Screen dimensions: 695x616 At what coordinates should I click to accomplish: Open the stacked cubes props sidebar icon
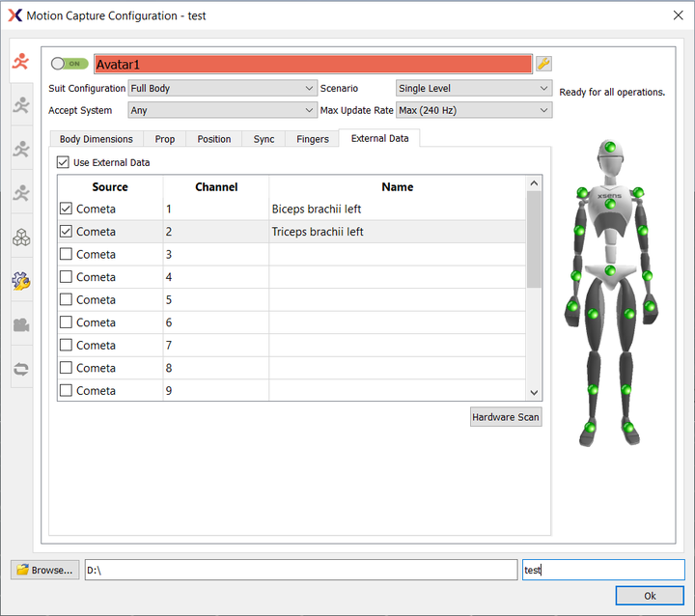click(21, 238)
